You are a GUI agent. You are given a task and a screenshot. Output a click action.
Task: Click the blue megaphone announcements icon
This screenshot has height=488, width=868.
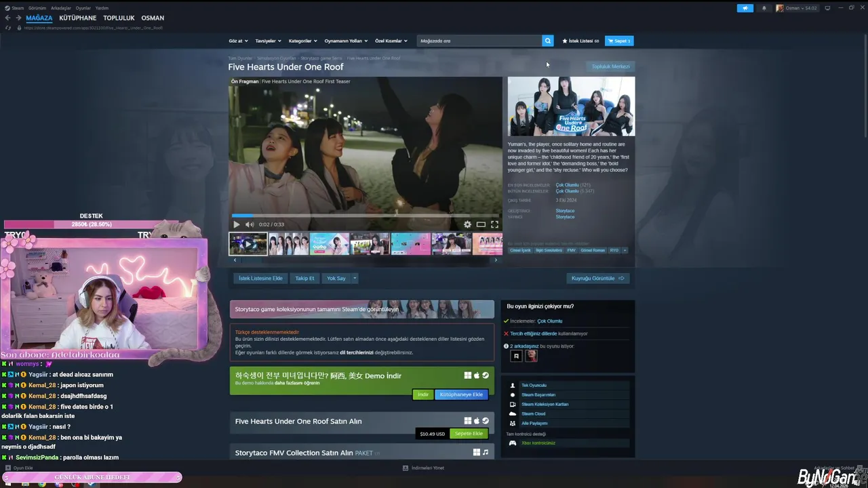coord(745,8)
